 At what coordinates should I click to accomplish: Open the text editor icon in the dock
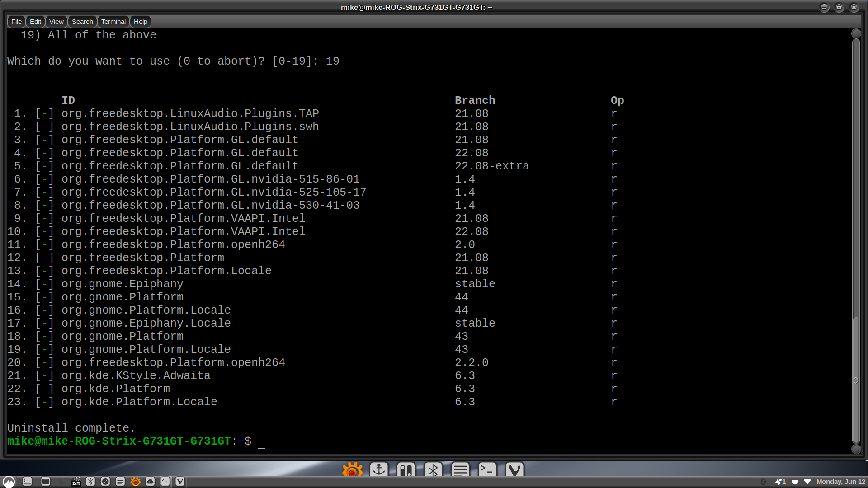coord(460,469)
